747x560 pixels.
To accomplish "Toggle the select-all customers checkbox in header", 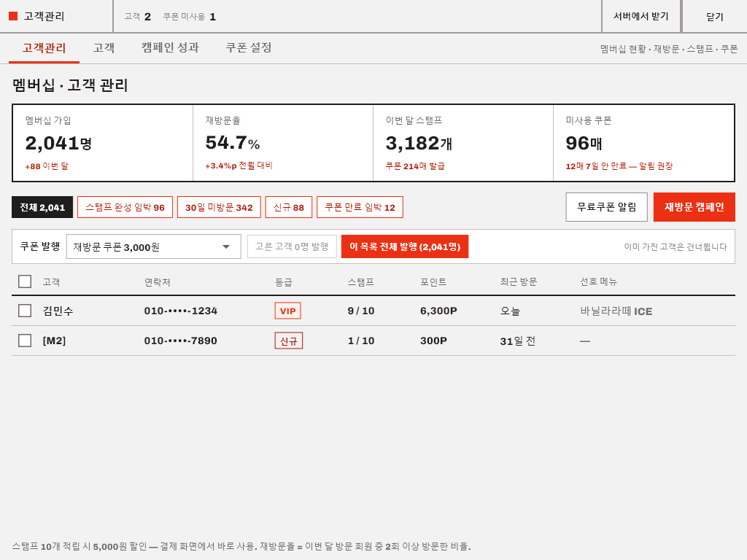I will [x=25, y=281].
